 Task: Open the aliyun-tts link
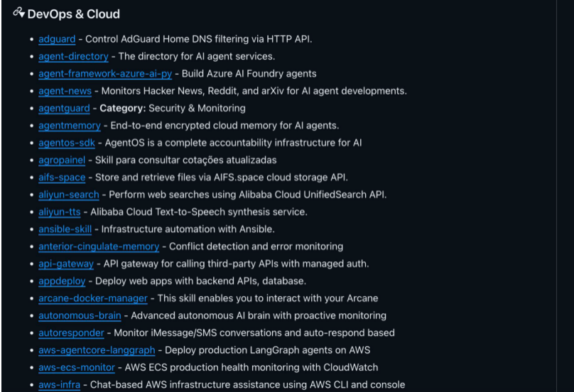click(x=60, y=212)
